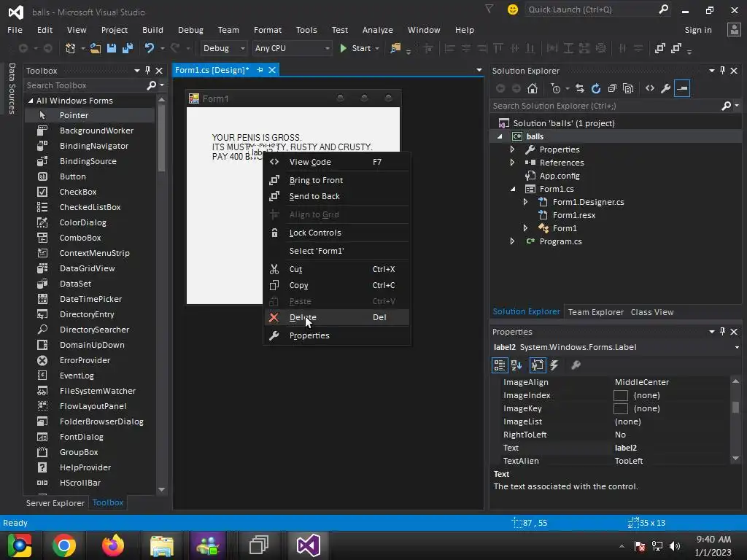Click the notifications flag icon in title bar
Viewport: 747px width, 560px height.
coord(489,9)
